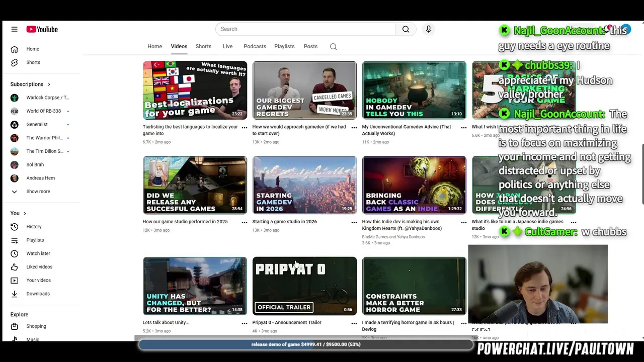The width and height of the screenshot is (644, 362).
Task: Open the hamburger guide menu
Action: pos(15,29)
